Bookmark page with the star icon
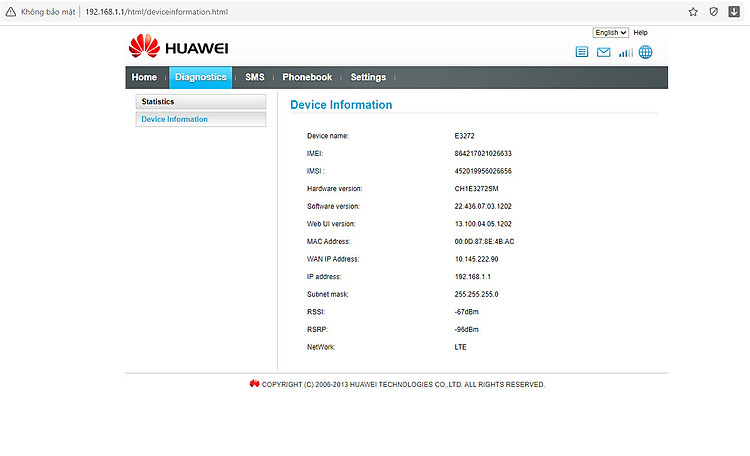This screenshot has width=750, height=456. tap(693, 12)
